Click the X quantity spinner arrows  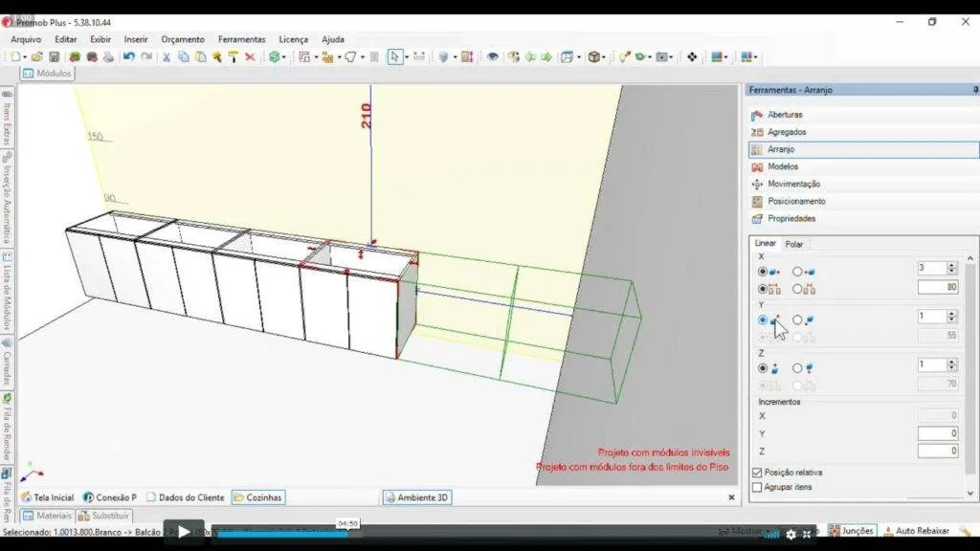coord(951,268)
